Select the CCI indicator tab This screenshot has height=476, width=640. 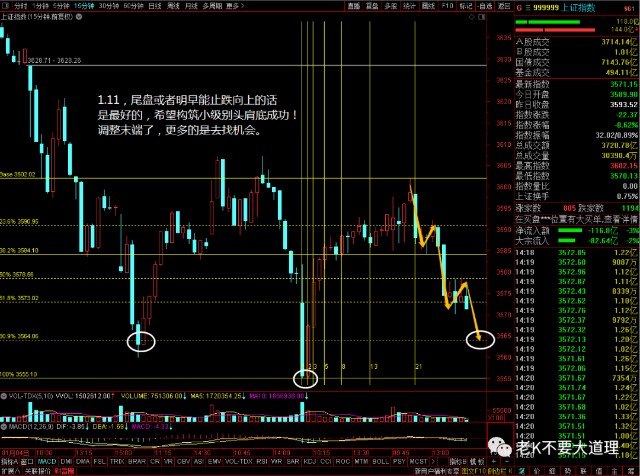point(326,461)
